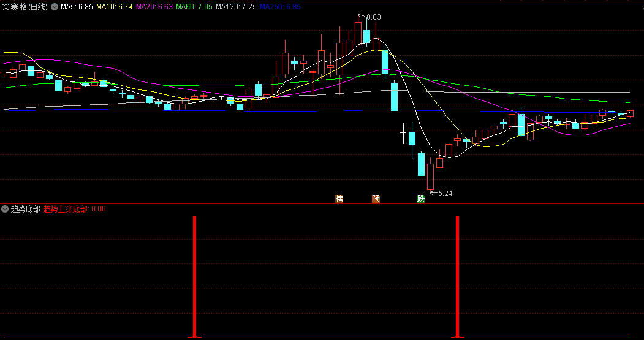
Task: Select the MA5: 6.85 label
Action: click(77, 7)
